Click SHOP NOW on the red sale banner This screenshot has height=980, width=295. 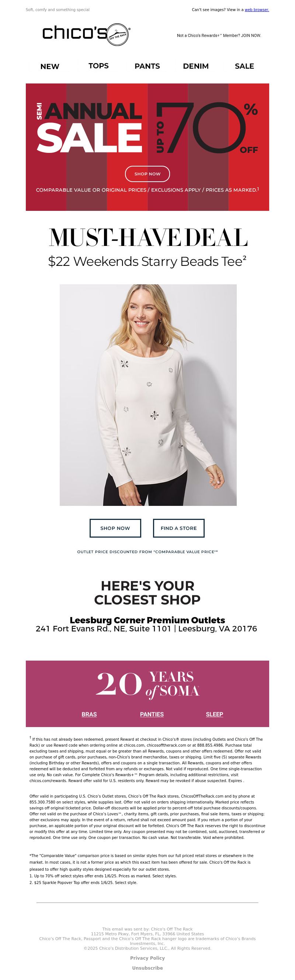coord(147,174)
